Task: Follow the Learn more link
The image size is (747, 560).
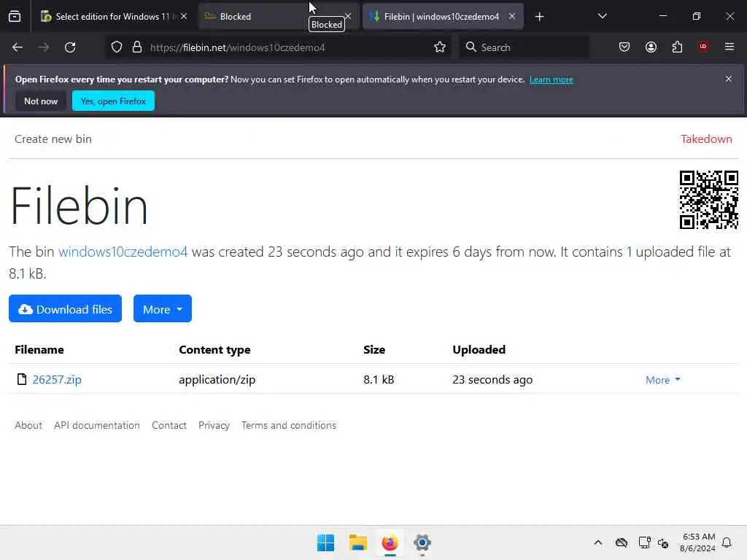Action: pyautogui.click(x=551, y=79)
